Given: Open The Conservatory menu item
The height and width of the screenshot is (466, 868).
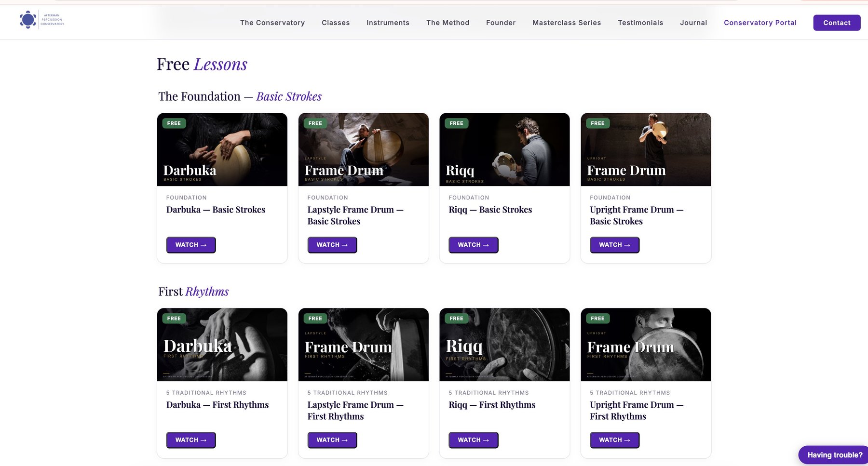Looking at the screenshot, I should pyautogui.click(x=272, y=23).
